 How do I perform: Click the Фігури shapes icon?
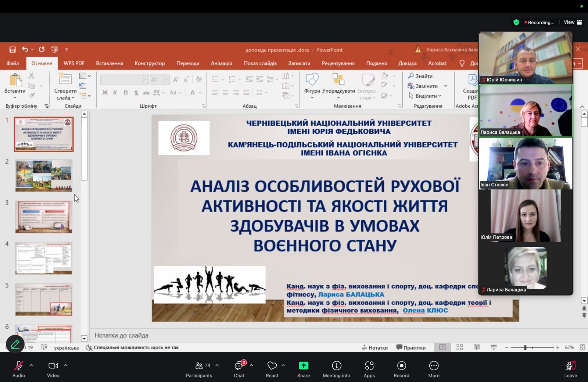(312, 79)
